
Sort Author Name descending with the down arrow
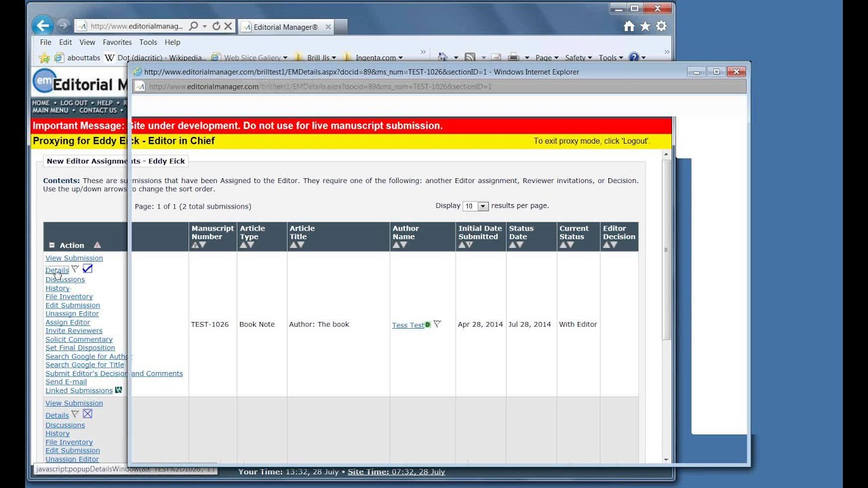(x=403, y=245)
